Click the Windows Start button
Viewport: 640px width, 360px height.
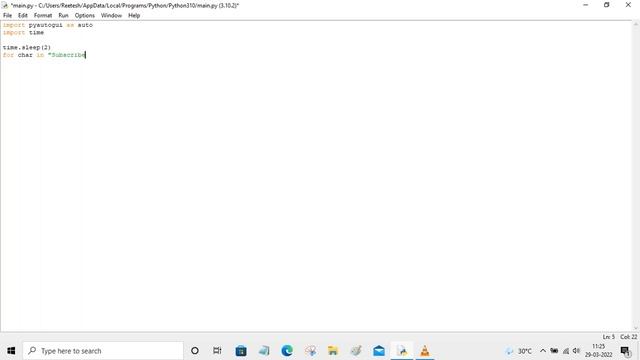[x=11, y=351]
